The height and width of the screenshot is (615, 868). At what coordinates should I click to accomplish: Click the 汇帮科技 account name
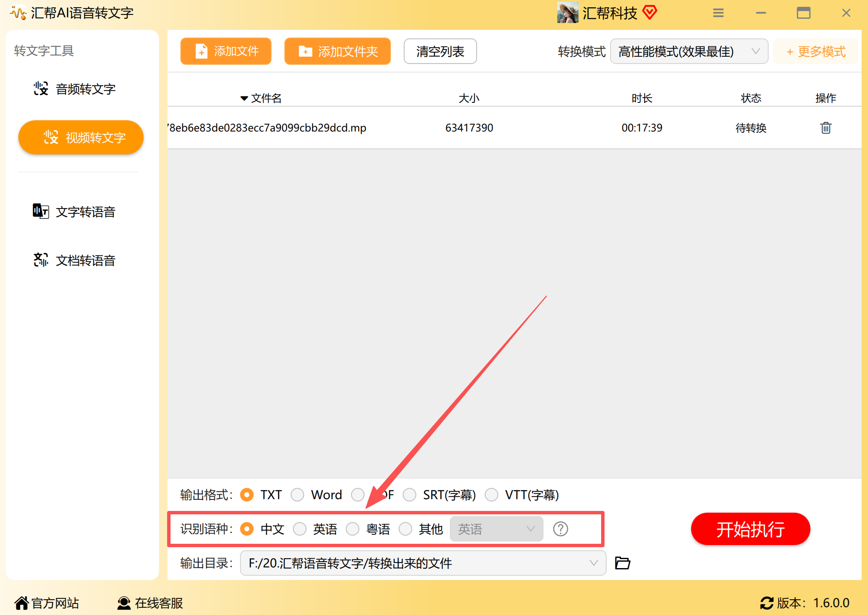[x=610, y=13]
